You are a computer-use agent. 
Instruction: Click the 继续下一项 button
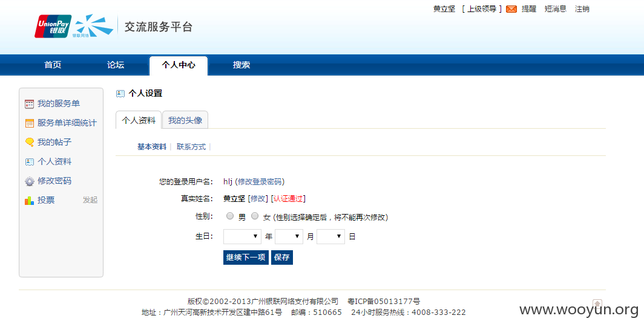click(246, 257)
